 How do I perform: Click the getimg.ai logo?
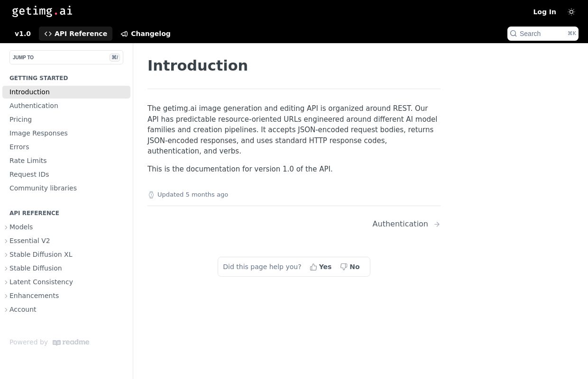[x=42, y=11]
